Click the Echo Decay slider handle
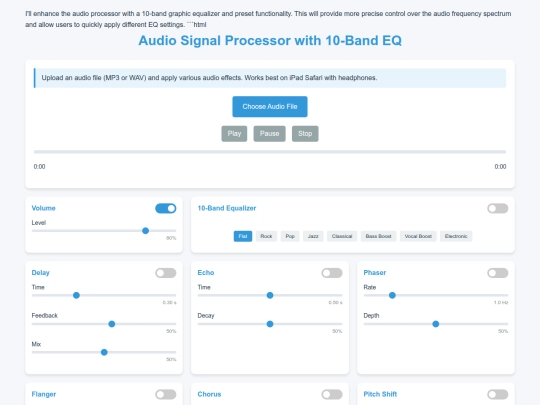540x405 pixels. click(270, 324)
